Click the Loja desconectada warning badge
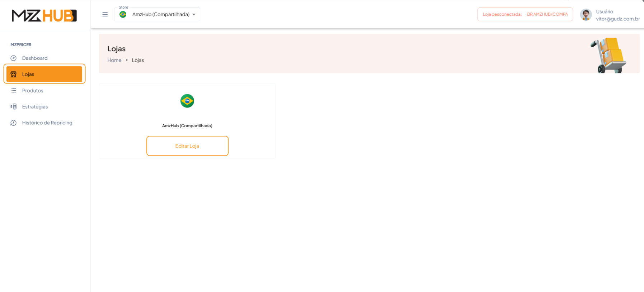Screen dimensions: 644x292 coord(525,14)
